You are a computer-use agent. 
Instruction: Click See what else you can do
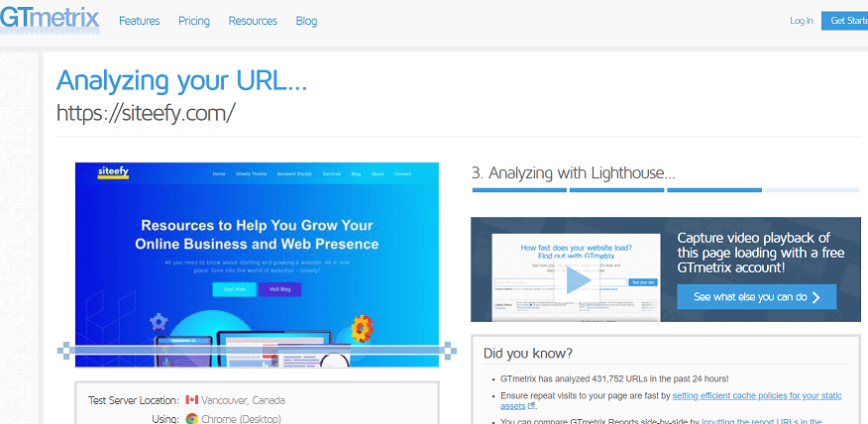point(756,297)
